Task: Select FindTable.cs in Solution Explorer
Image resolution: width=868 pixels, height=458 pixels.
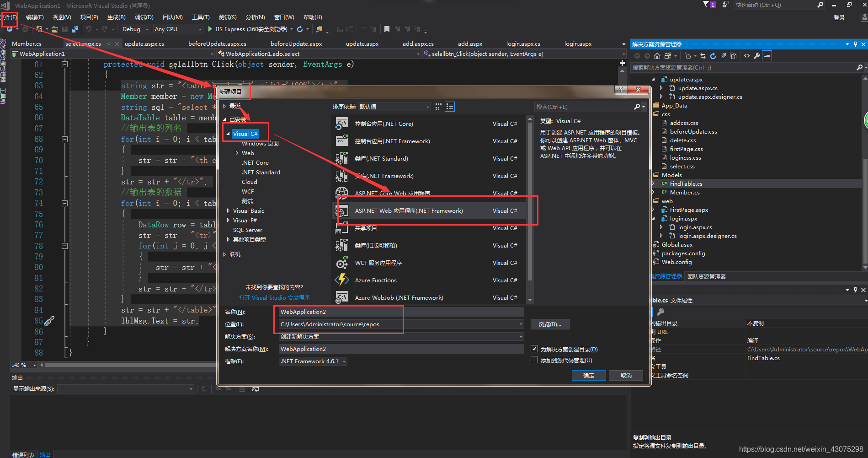Action: click(x=686, y=183)
